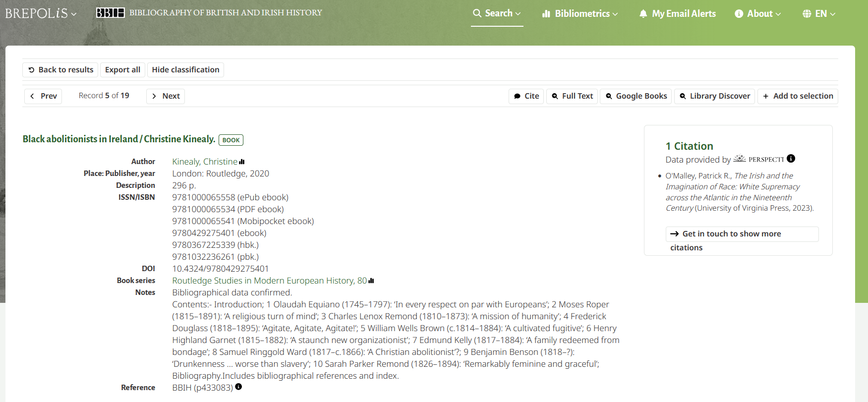Click the Cite button
This screenshot has width=868, height=402.
tap(526, 96)
